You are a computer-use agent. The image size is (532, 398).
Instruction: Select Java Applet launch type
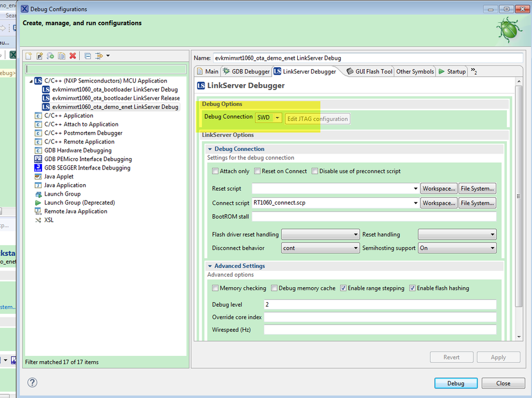click(x=59, y=176)
